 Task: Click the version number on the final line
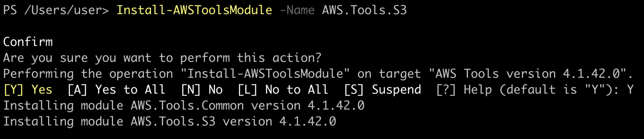pos(308,122)
